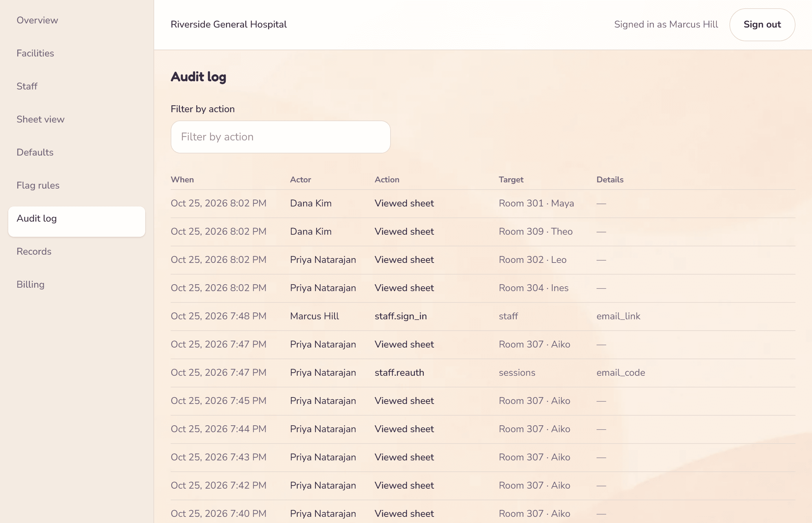The width and height of the screenshot is (812, 523).
Task: Click the Actor column header
Action: pyautogui.click(x=300, y=180)
